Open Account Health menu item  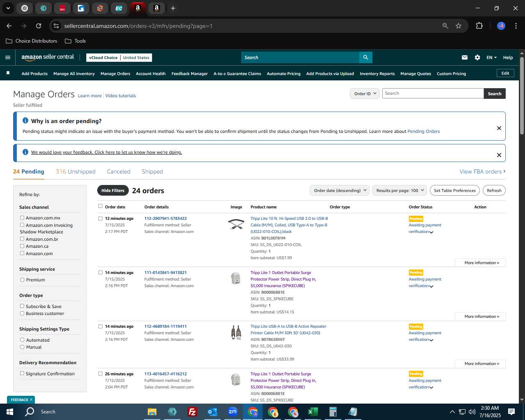click(151, 74)
